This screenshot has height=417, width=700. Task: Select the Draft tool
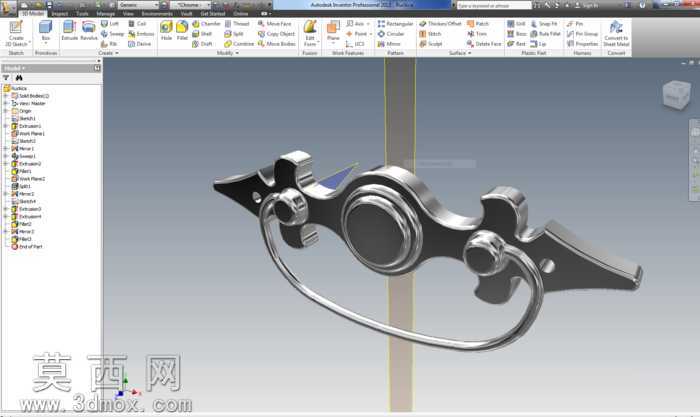pos(202,44)
